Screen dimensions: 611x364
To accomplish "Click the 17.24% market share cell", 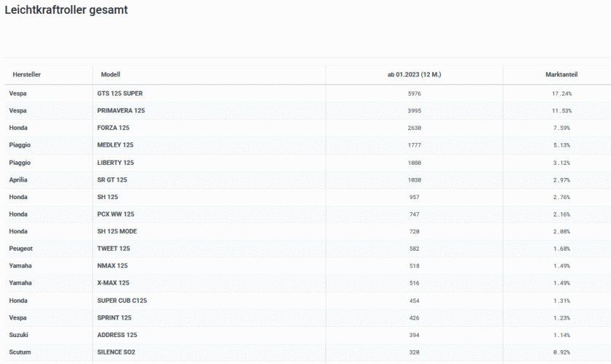I will (x=562, y=94).
